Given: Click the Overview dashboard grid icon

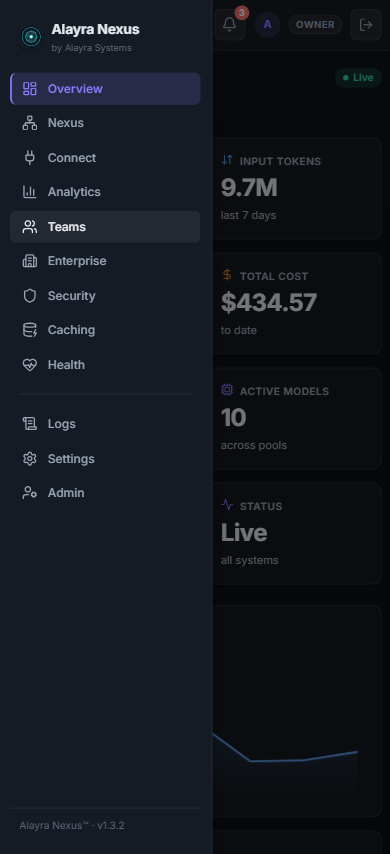Looking at the screenshot, I should (29, 89).
